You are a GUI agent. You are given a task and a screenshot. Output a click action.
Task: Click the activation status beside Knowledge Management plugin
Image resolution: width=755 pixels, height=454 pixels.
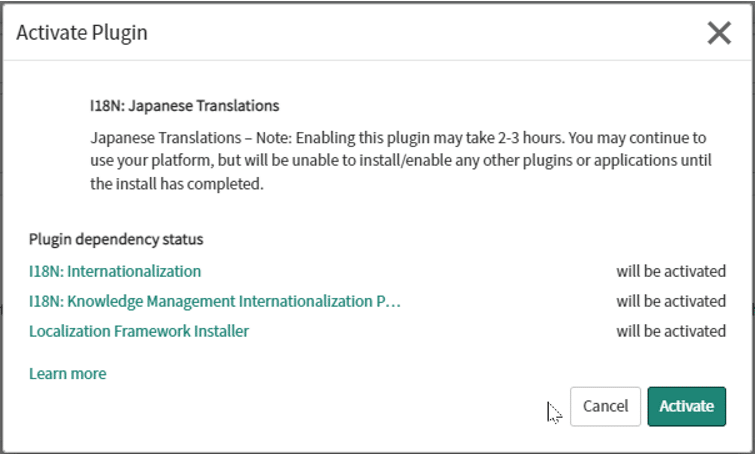671,301
